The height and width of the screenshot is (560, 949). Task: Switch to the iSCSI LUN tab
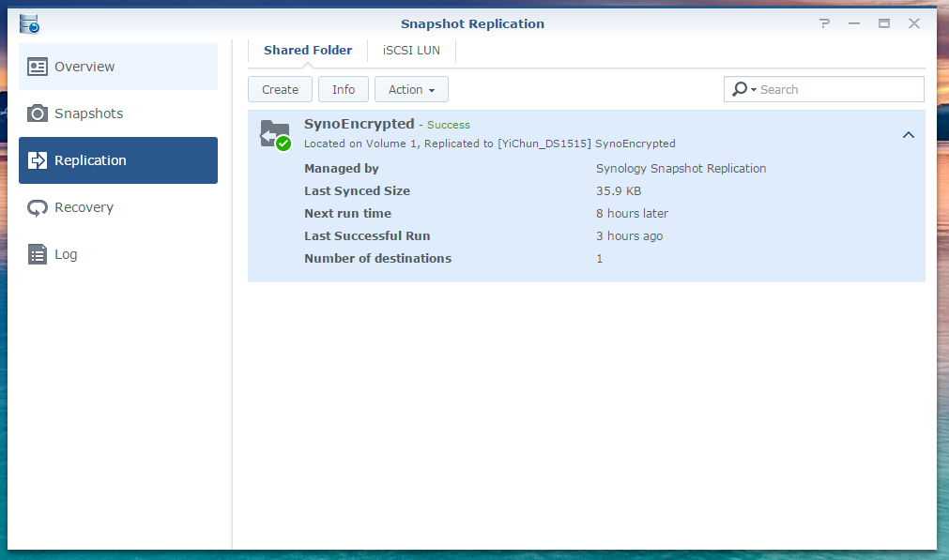click(411, 51)
